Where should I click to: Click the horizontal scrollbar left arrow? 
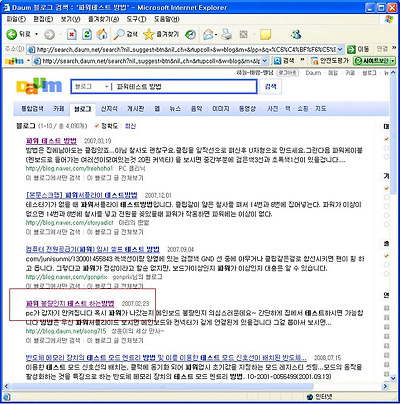click(x=6, y=386)
